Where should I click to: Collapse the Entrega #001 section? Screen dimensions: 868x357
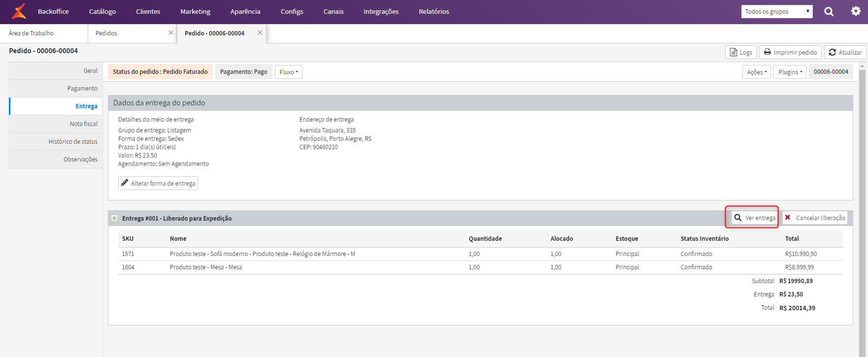[114, 218]
